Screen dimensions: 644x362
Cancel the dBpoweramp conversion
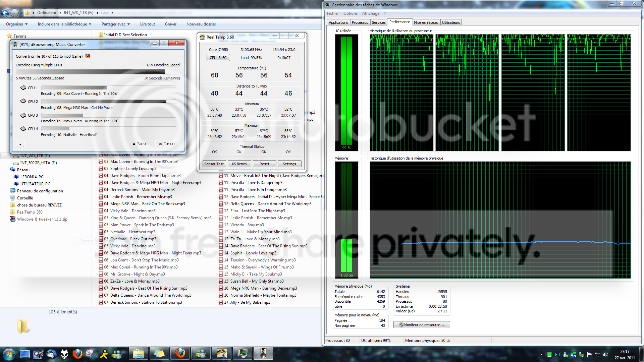tap(167, 144)
